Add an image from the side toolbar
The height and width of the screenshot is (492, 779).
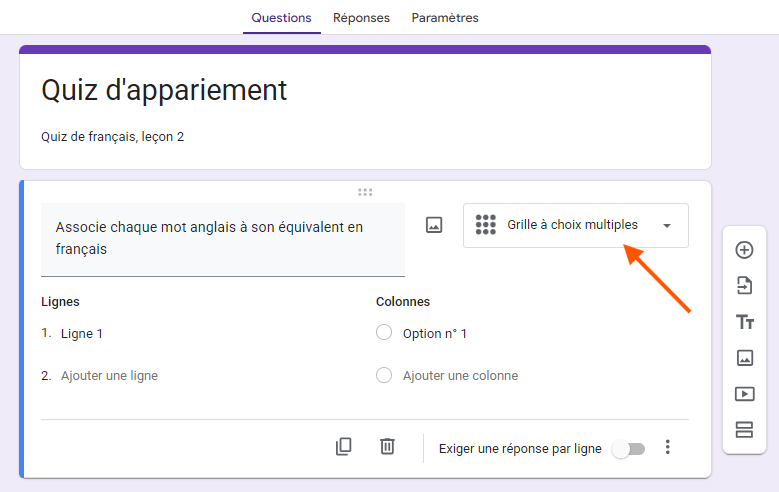point(744,357)
